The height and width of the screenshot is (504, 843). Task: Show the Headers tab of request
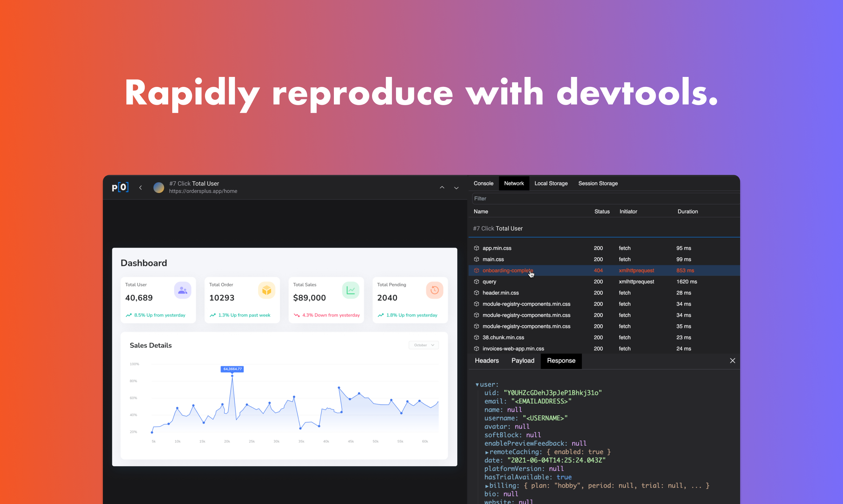pyautogui.click(x=487, y=361)
